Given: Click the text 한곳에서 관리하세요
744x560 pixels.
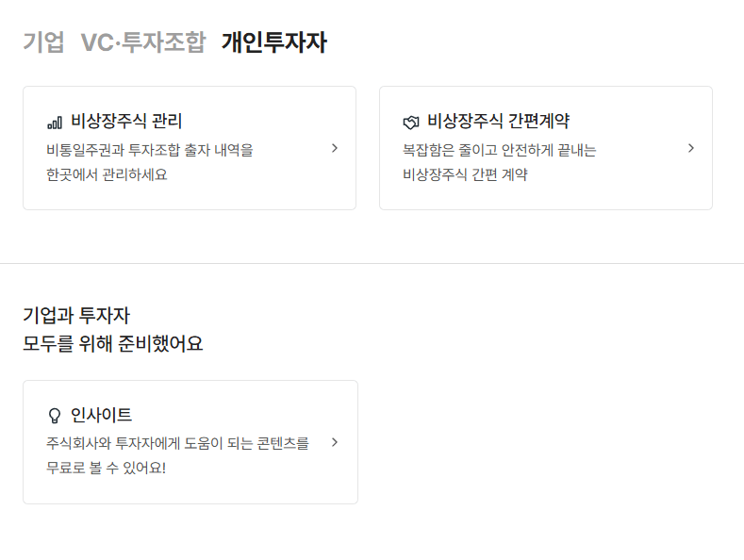Looking at the screenshot, I should (x=107, y=174).
